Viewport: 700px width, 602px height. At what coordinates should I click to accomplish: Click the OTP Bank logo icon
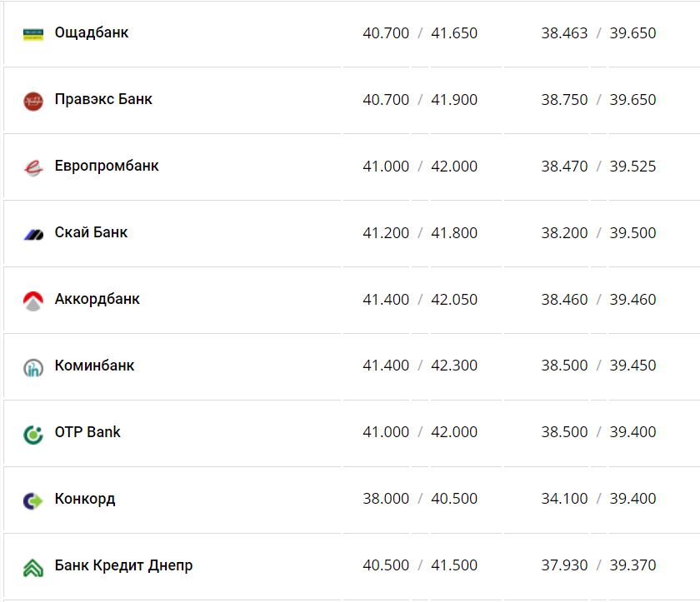33,434
